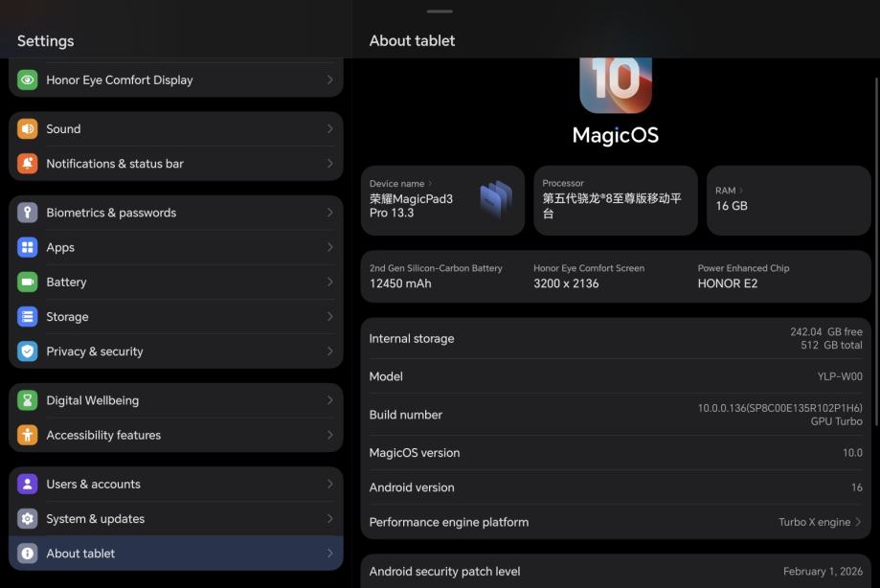Tap the 3200 x 2136 screen value
This screenshot has width=880, height=588.
pos(566,283)
